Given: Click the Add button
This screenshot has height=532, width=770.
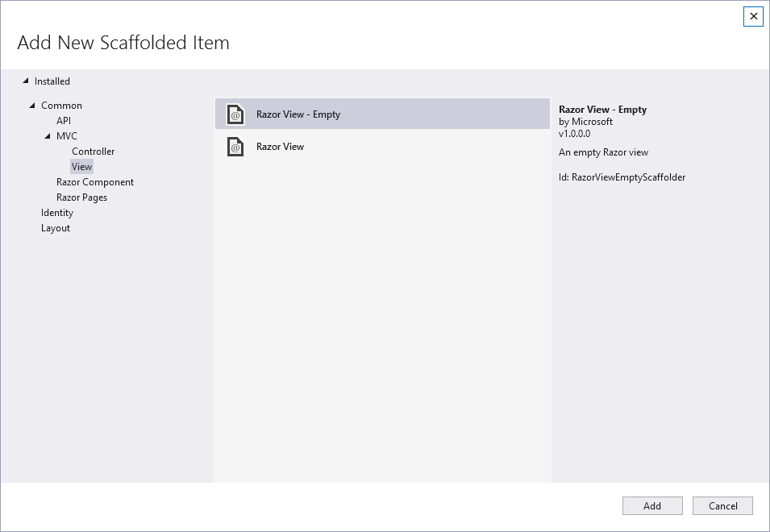Looking at the screenshot, I should (652, 506).
